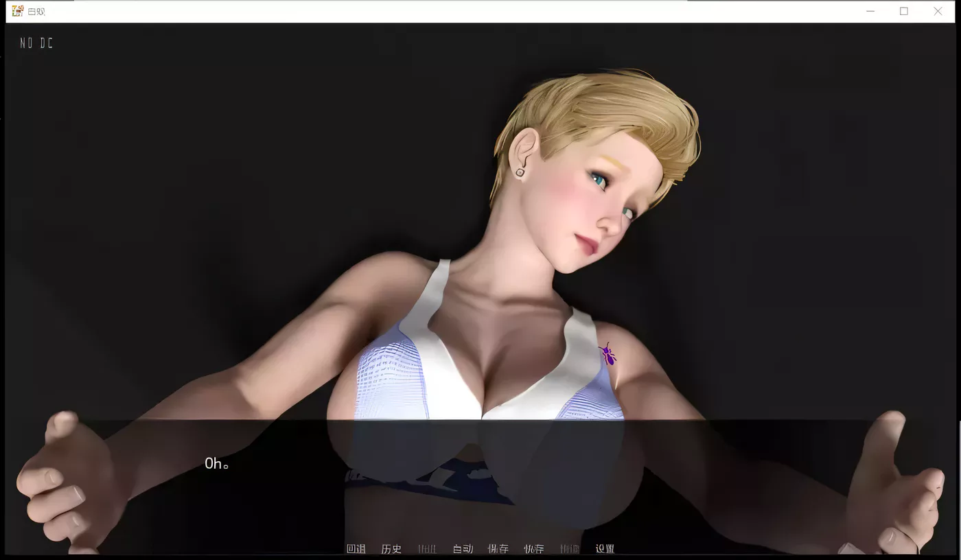Image resolution: width=961 pixels, height=560 pixels.
Task: Click the purple insect tattoo on the shoulder
Action: [607, 354]
